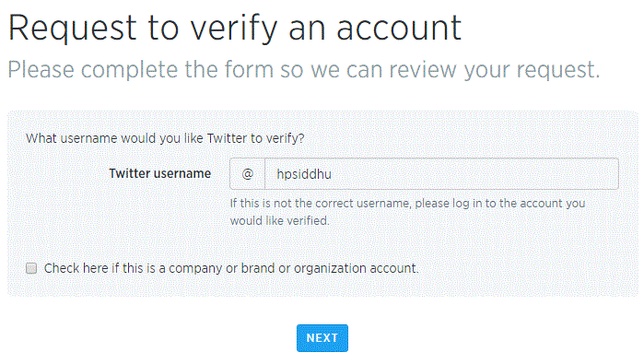The image size is (644, 364).
Task: Focus the Twitter username field containing hpsiddhu
Action: coord(441,174)
